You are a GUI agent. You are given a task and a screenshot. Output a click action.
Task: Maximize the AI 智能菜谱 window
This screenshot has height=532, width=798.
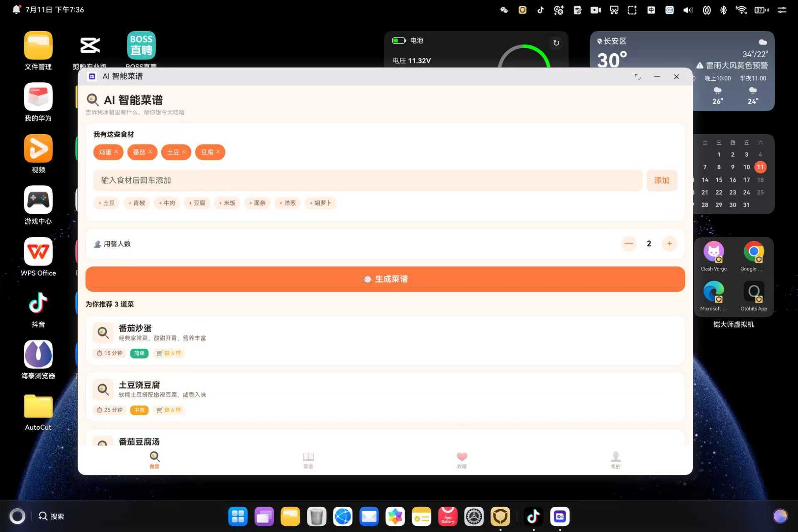[637, 76]
